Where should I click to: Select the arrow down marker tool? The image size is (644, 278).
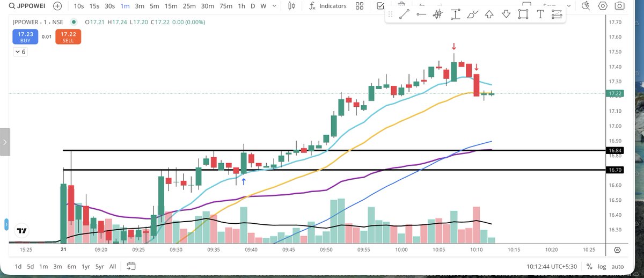coord(506,14)
